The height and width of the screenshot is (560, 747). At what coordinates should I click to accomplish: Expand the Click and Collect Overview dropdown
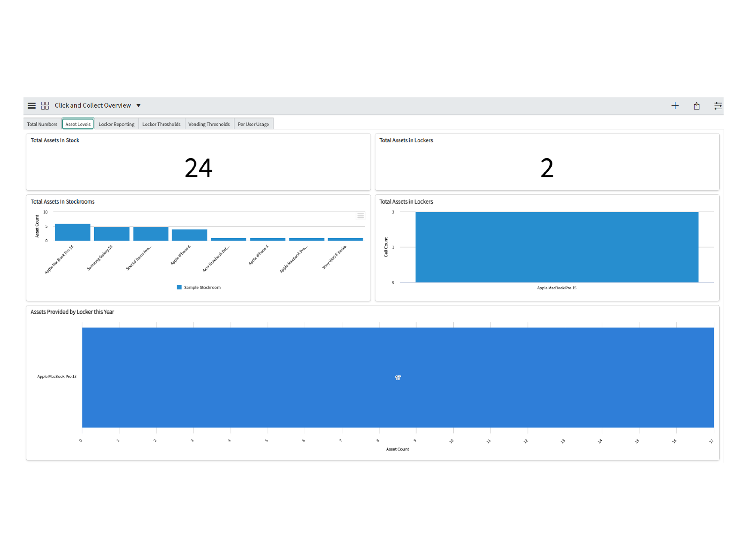pos(138,106)
